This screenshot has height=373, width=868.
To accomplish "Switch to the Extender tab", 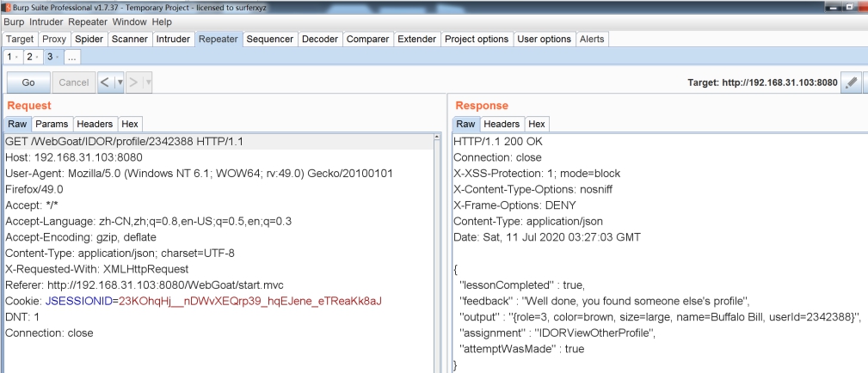I will (417, 39).
